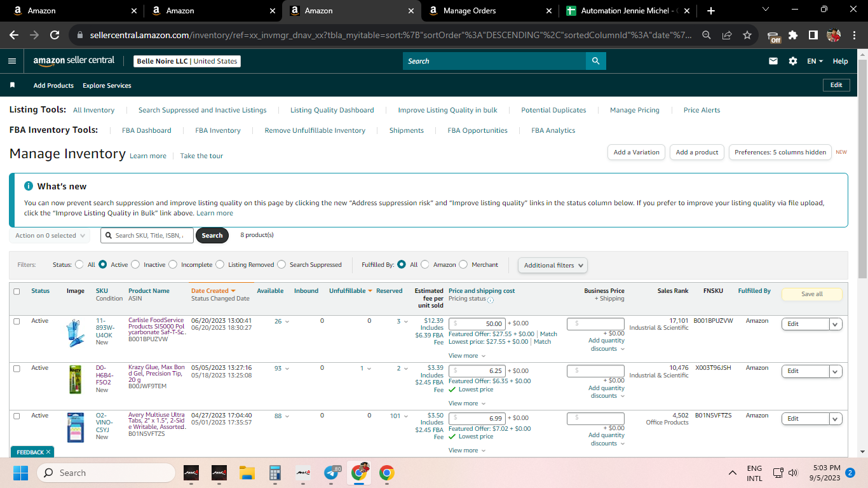The width and height of the screenshot is (868, 488).
Task: Close the Feedback tab
Action: (x=48, y=452)
